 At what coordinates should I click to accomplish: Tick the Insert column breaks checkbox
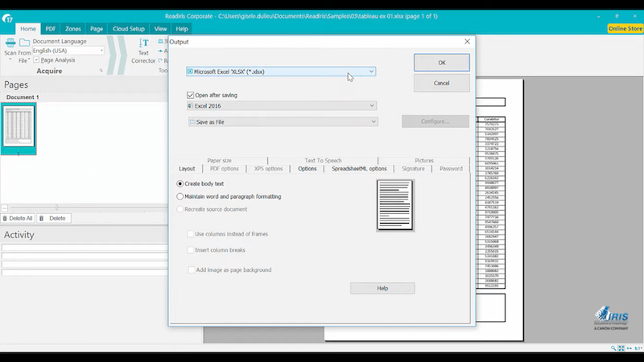coord(190,250)
